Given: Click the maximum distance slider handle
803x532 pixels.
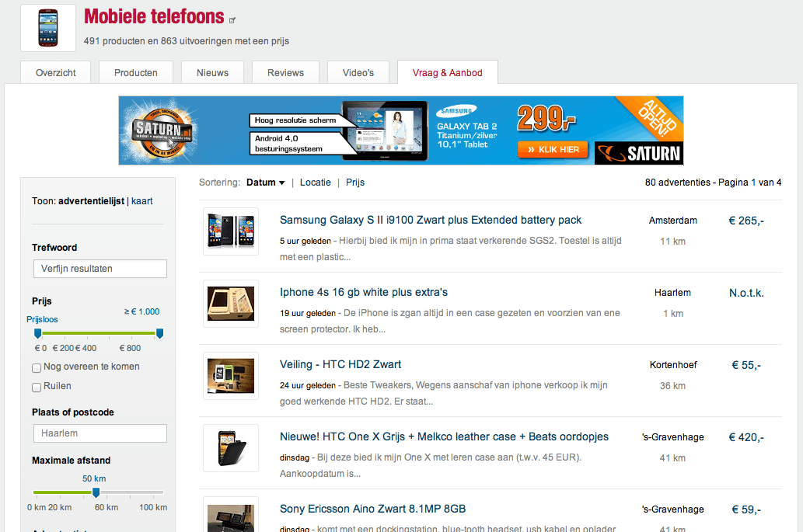Looking at the screenshot, I should point(96,492).
